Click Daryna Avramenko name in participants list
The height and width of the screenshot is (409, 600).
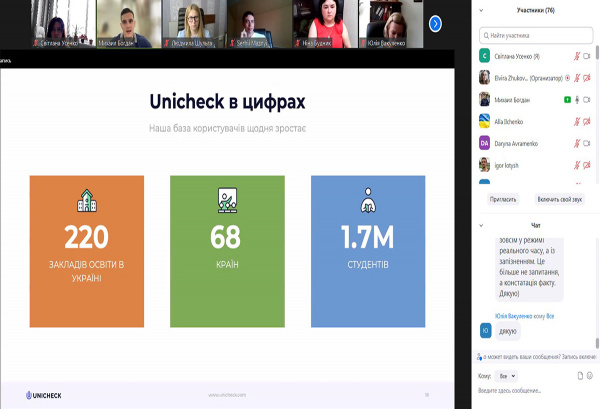point(516,144)
